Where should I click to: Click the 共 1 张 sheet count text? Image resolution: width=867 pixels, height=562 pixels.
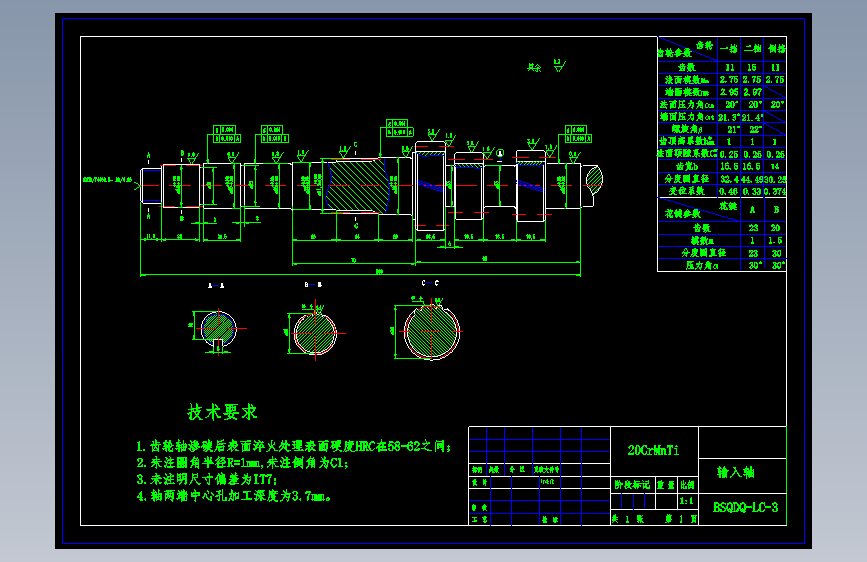click(x=627, y=519)
